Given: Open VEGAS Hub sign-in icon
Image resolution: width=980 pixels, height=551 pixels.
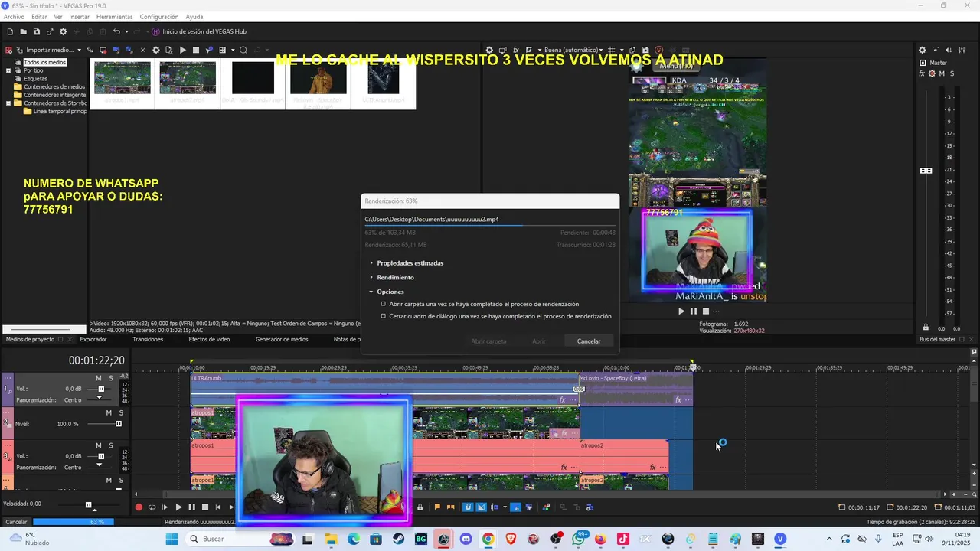Looking at the screenshot, I should [155, 31].
